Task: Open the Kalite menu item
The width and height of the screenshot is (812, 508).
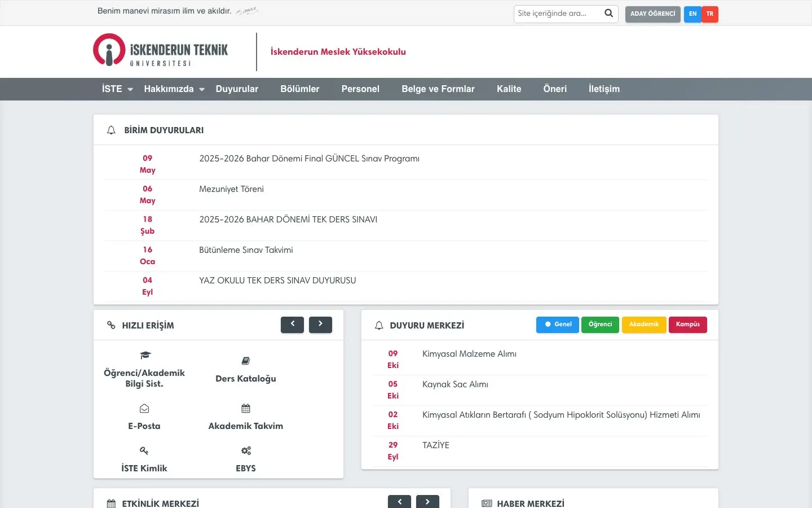Action: pyautogui.click(x=509, y=89)
